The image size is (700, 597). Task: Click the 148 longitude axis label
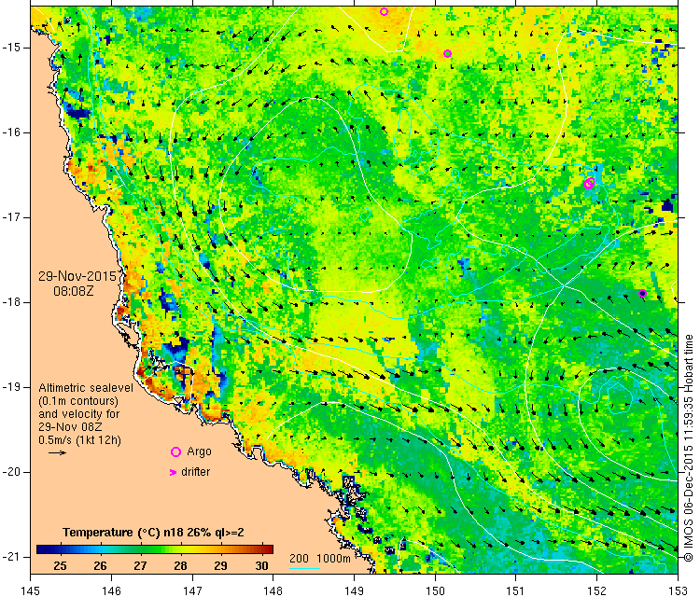pos(273,591)
